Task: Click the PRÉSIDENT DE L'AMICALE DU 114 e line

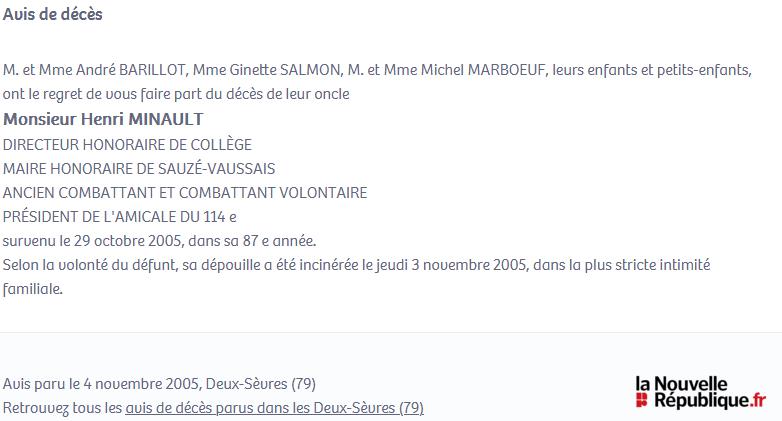Action: pos(120,216)
